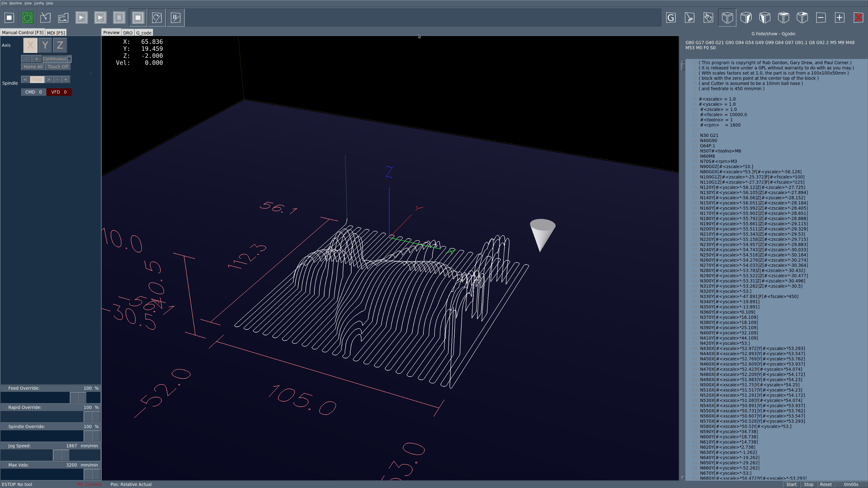Toggle drag-rotate mode hand icon
Screen dimensions: 868x488
(x=708, y=18)
